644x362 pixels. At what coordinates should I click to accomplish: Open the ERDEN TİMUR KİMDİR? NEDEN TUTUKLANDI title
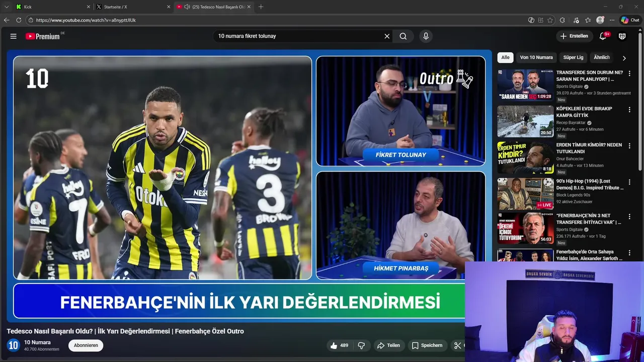pos(589,148)
